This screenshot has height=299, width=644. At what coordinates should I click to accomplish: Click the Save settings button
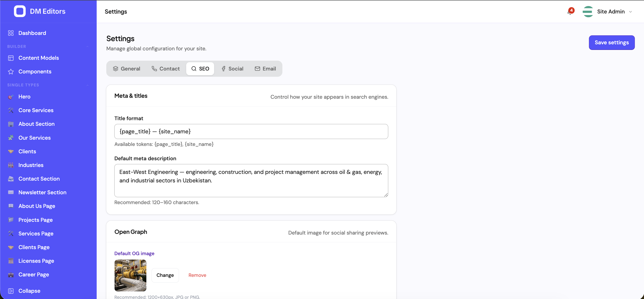click(612, 43)
